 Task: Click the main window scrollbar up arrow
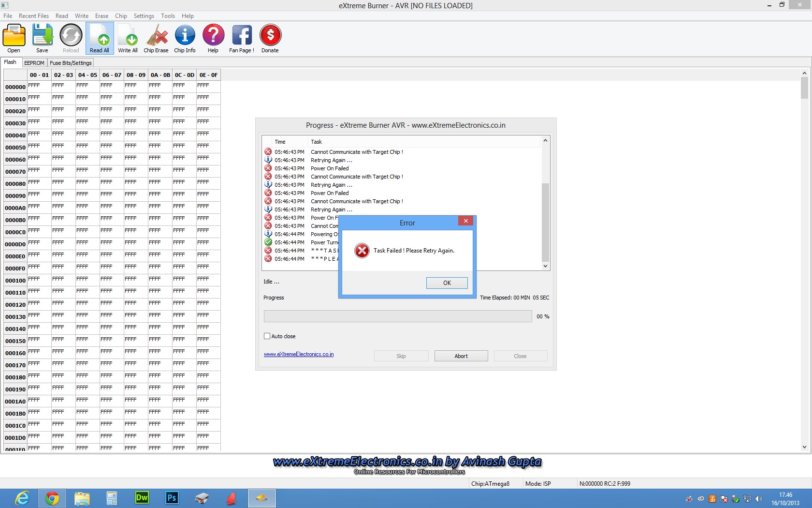[804, 74]
